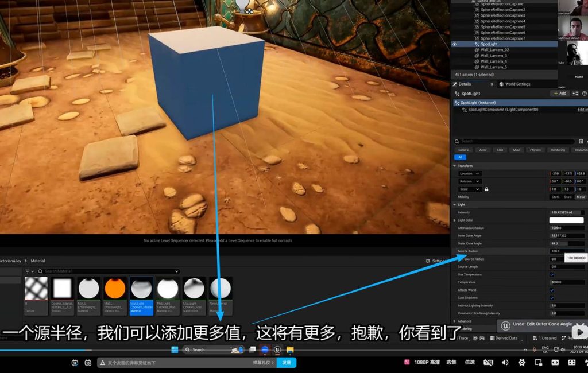
Task: Open the details property matrix grid icon
Action: click(581, 141)
